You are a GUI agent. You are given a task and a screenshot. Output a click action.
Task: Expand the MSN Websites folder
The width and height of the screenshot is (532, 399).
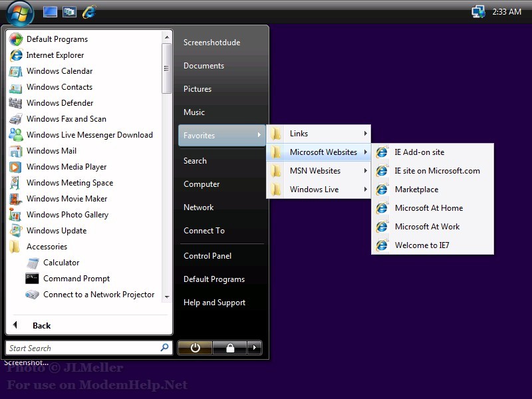319,171
